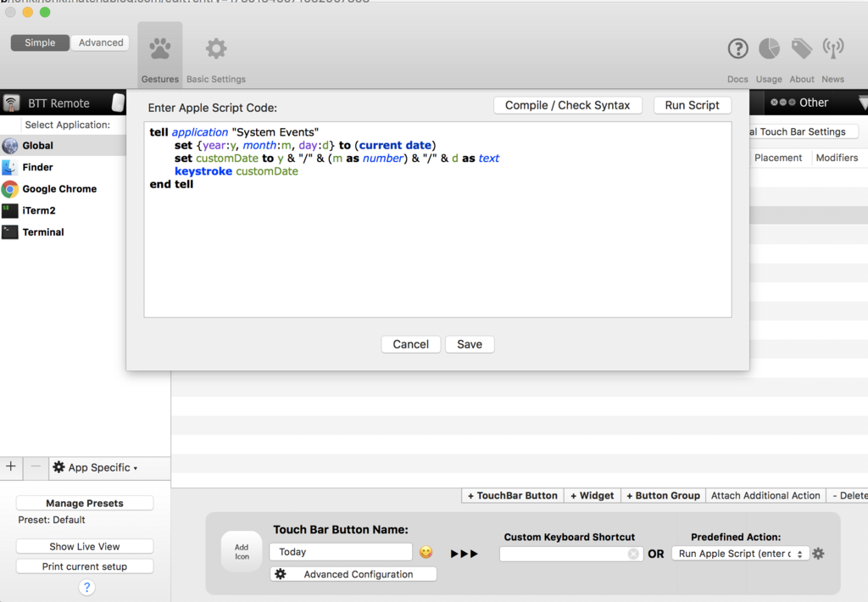The image size is (868, 602).
Task: Select Global in application list
Action: (63, 146)
